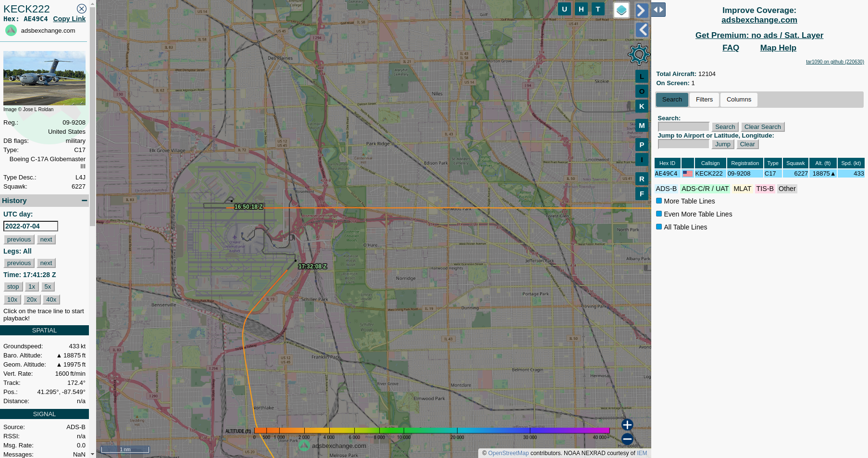Screen dimensions: 868x458
Task: Click the UTC day date field
Action: click(31, 226)
